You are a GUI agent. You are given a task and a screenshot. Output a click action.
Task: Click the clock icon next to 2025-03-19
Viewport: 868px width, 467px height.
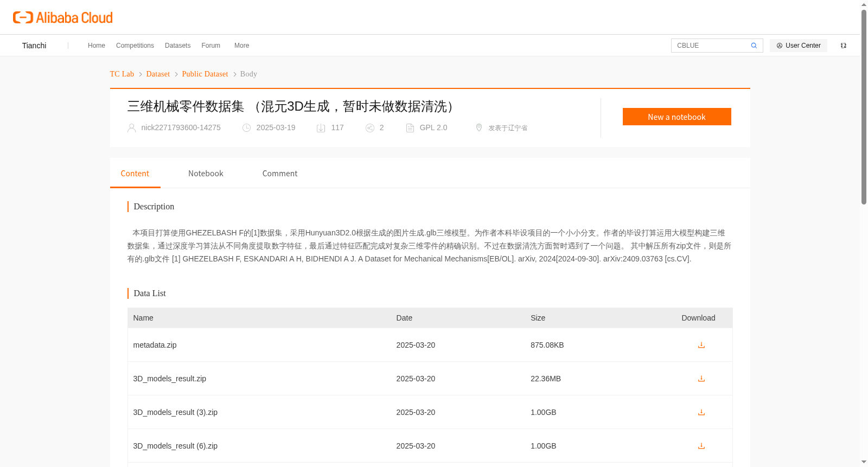click(247, 128)
